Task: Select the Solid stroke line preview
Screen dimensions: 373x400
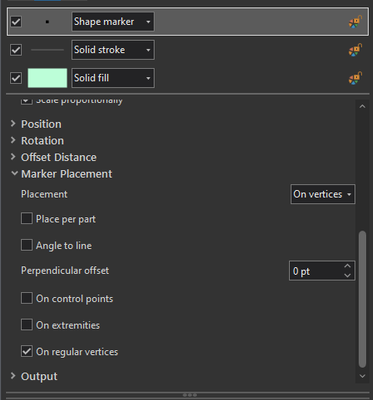Action: click(47, 50)
